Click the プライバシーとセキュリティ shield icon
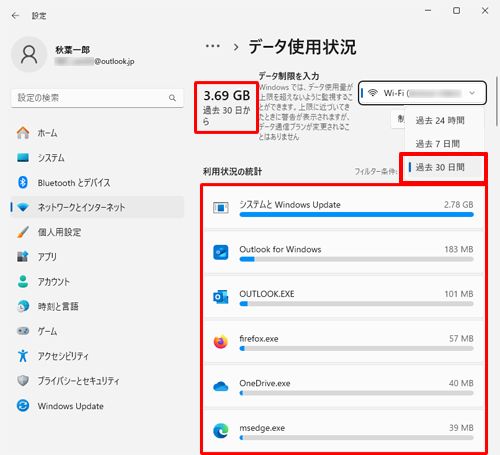Image resolution: width=500 pixels, height=455 pixels. click(23, 380)
